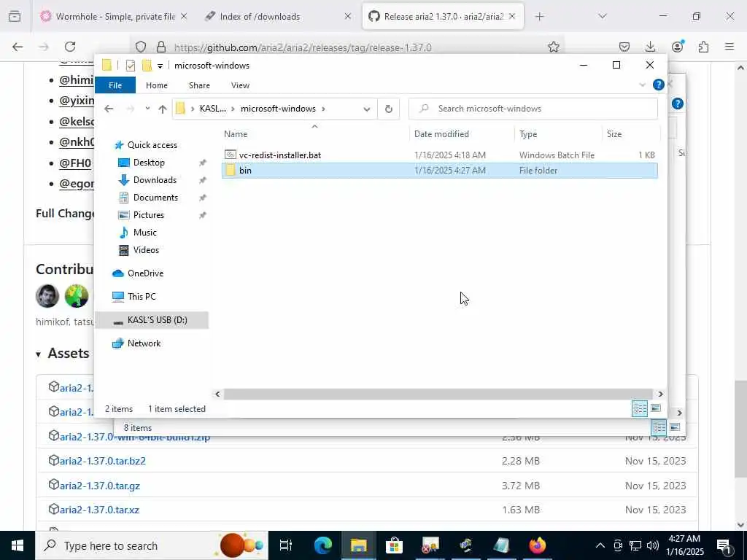Show hidden system tray icons

pos(600,545)
